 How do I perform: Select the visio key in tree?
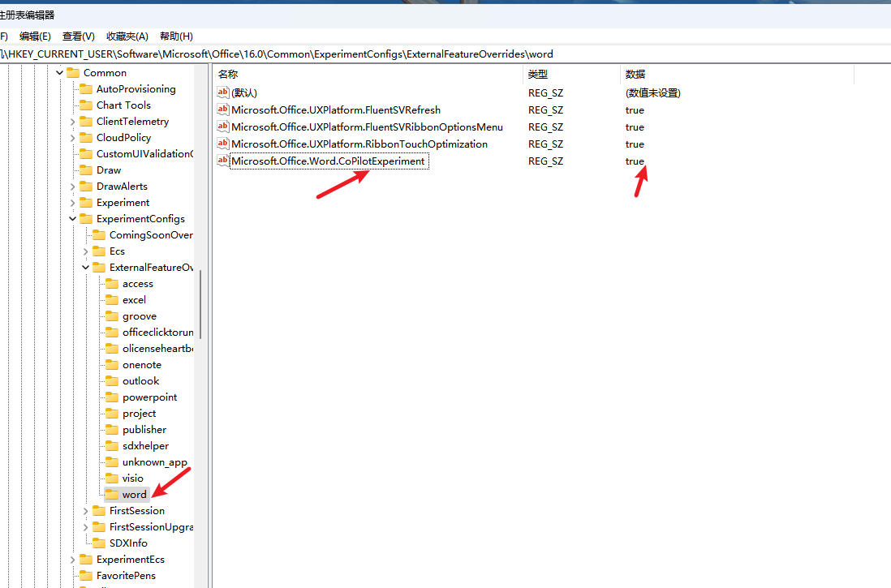[132, 479]
